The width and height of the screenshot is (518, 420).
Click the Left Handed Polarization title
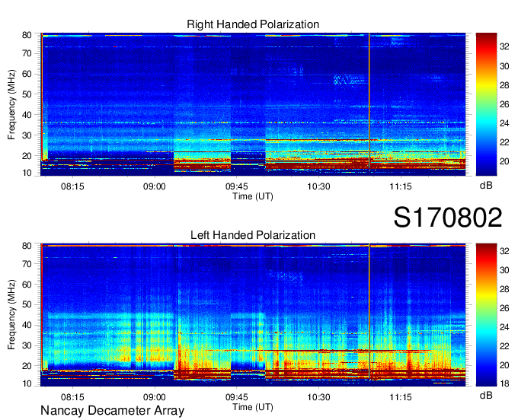pos(253,235)
